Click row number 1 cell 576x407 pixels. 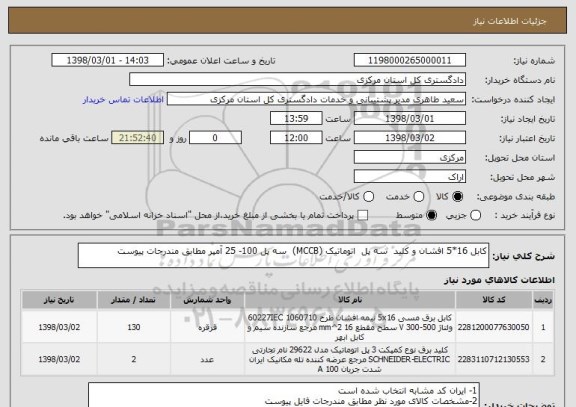pos(543,327)
